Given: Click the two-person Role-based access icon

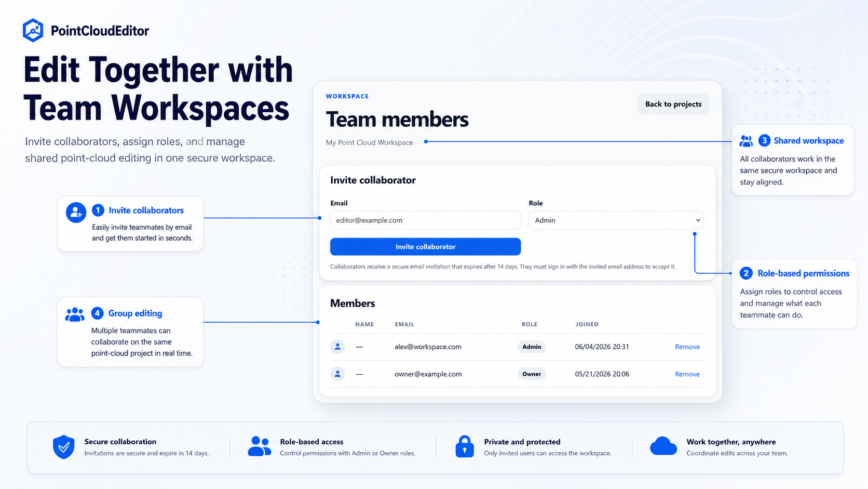Looking at the screenshot, I should click(x=259, y=446).
